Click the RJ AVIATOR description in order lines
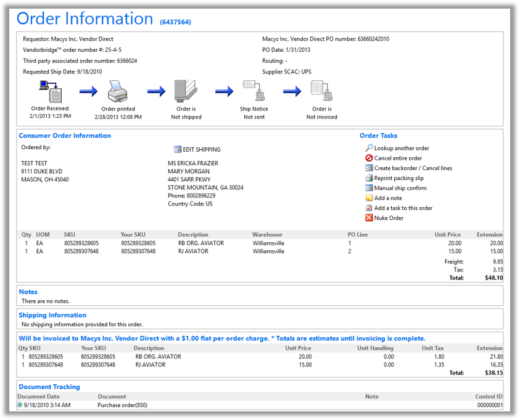This screenshot has width=520, height=420. click(193, 251)
